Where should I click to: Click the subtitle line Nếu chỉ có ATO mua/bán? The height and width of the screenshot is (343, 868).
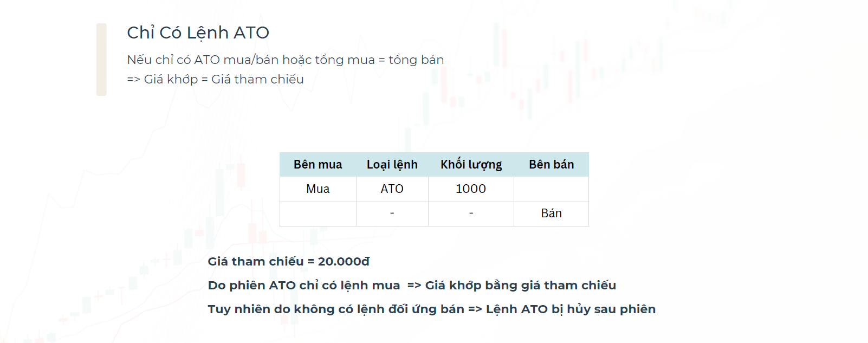tap(286, 60)
